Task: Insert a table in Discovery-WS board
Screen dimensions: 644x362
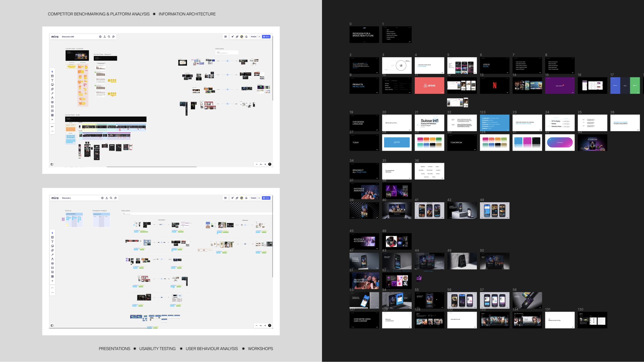Action: point(52,115)
